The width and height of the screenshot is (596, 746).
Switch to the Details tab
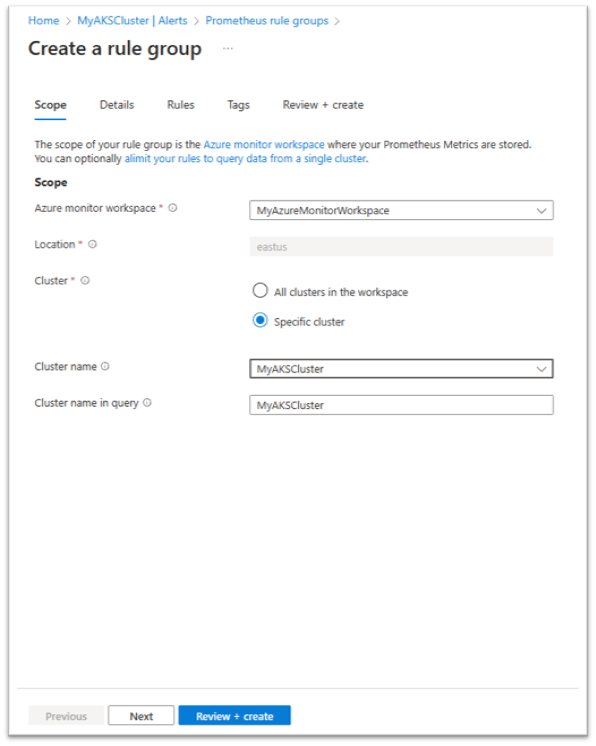click(117, 105)
